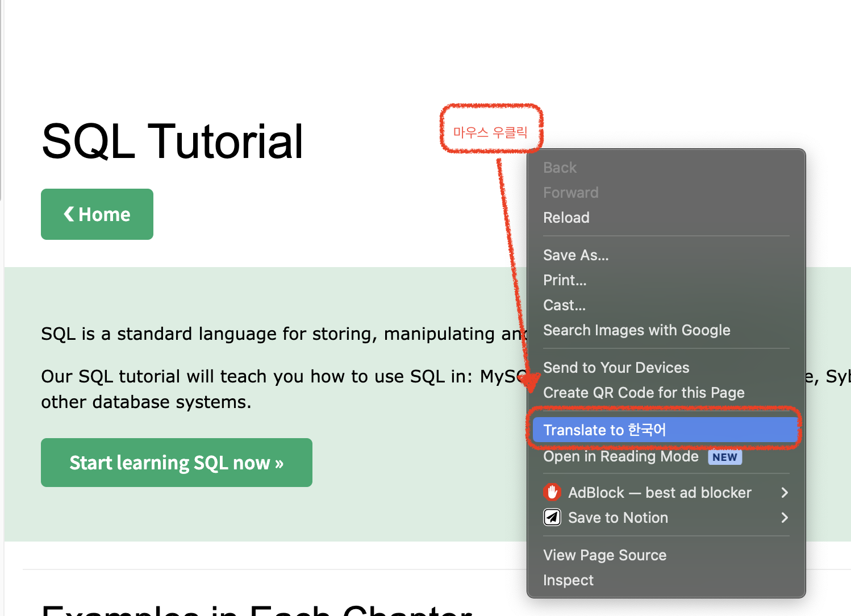851x616 pixels.
Task: Expand the Save to Notion submenu arrow
Action: tap(785, 518)
